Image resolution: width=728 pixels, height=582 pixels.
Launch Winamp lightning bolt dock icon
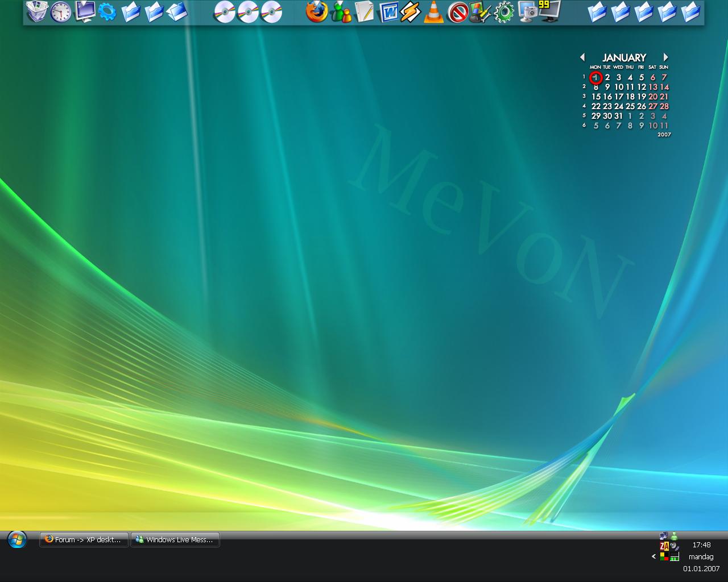[x=410, y=12]
